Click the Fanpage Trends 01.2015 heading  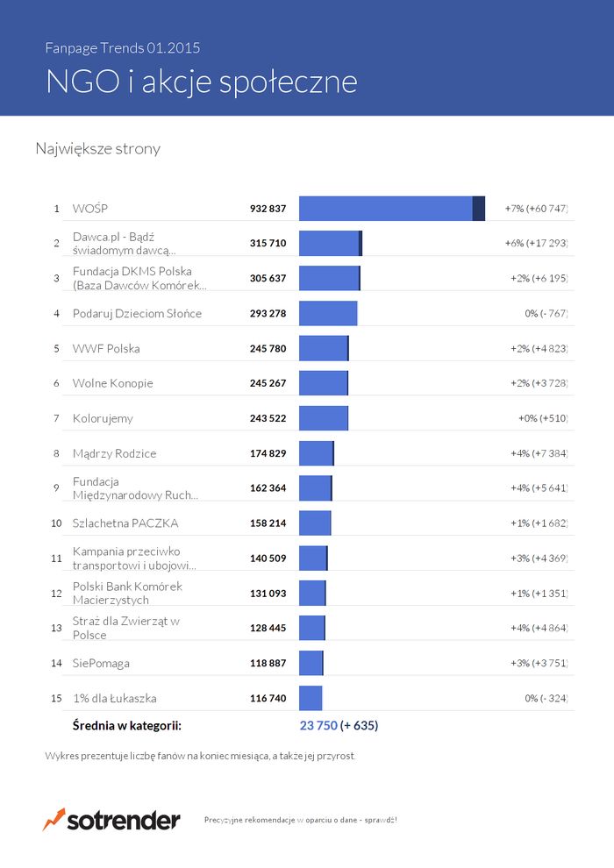(122, 47)
